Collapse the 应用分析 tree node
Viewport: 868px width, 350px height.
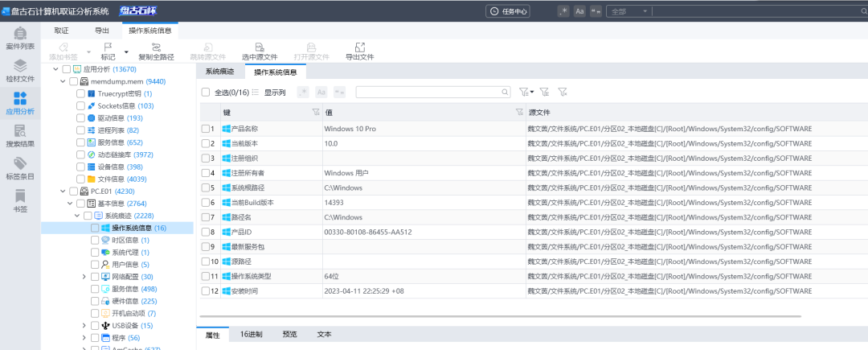(x=56, y=69)
